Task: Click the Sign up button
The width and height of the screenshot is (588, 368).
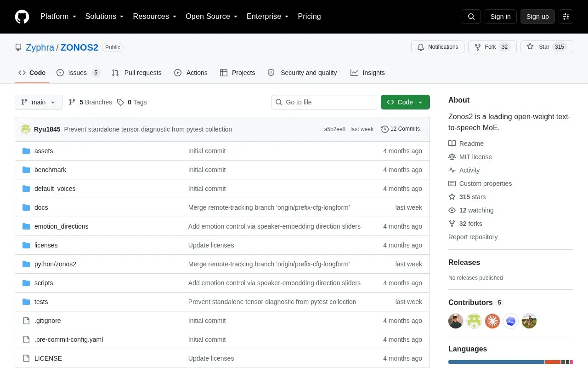Action: click(x=537, y=17)
